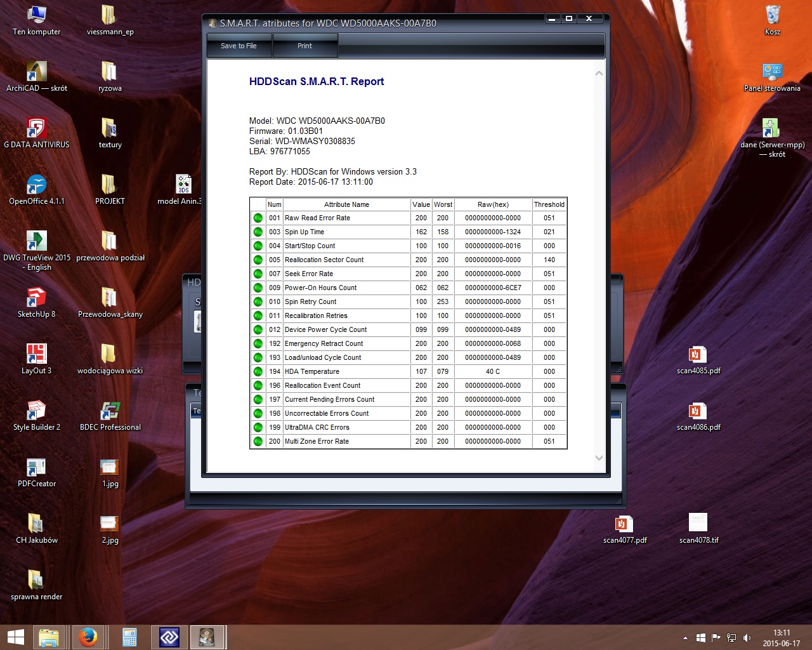
Task: Click the green status icon for Multi Zone Error Rate
Action: pyautogui.click(x=258, y=441)
